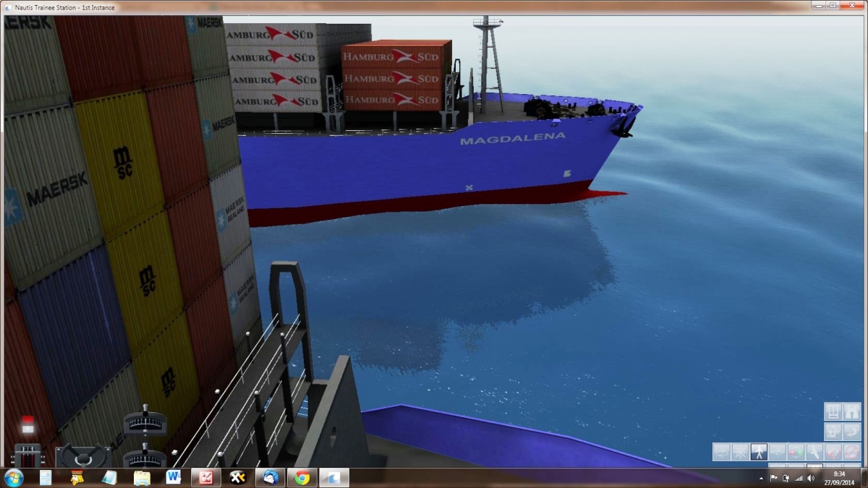868x488 pixels.
Task: Click the throttle lever below the red light
Action: 27,456
